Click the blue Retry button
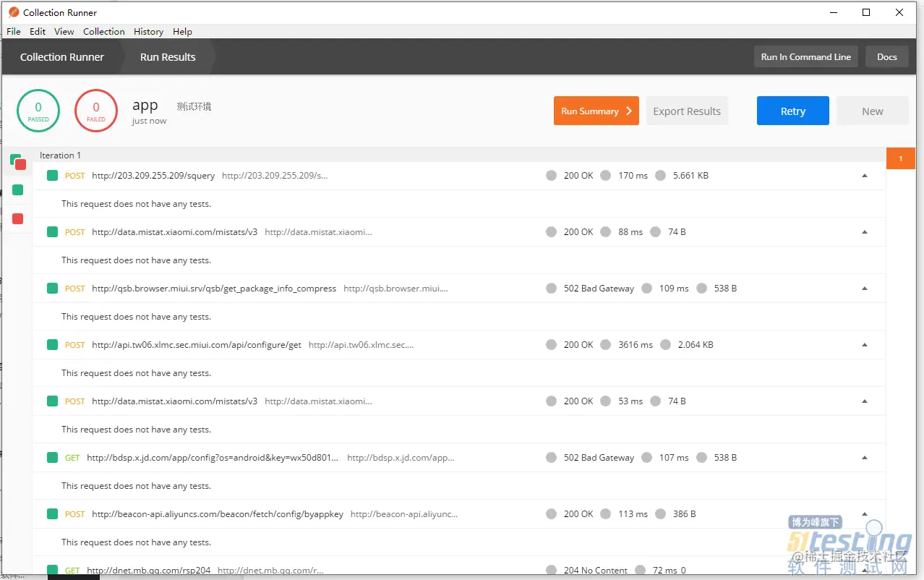This screenshot has width=924, height=580. pos(793,111)
